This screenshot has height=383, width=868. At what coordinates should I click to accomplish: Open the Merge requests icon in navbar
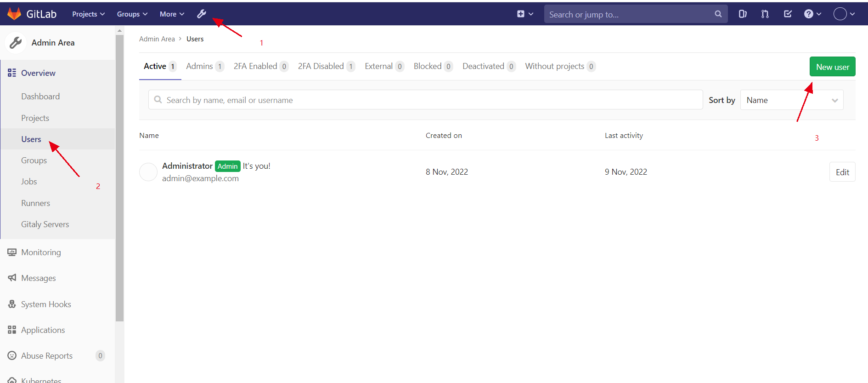[765, 14]
